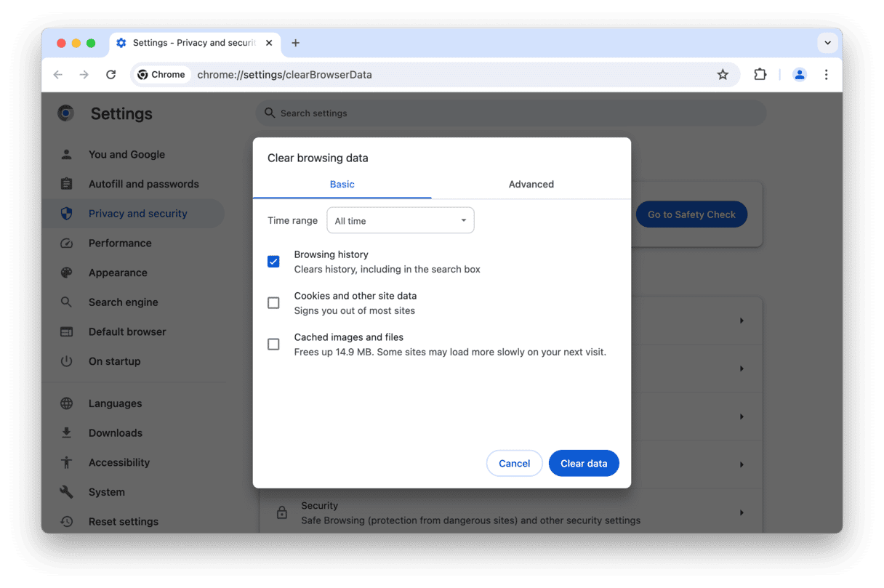This screenshot has width=884, height=588.
Task: Check Cookies and other site data
Action: click(273, 303)
